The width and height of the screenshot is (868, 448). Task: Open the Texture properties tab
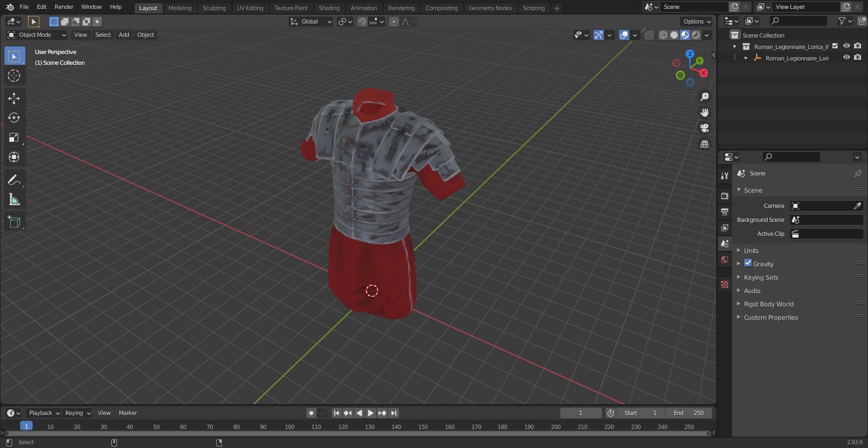click(x=724, y=285)
